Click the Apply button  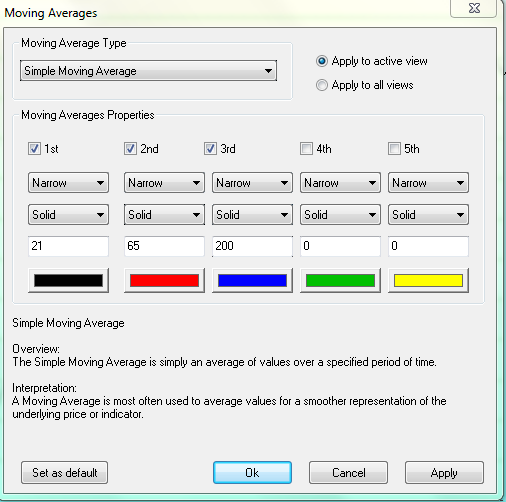pyautogui.click(x=444, y=473)
